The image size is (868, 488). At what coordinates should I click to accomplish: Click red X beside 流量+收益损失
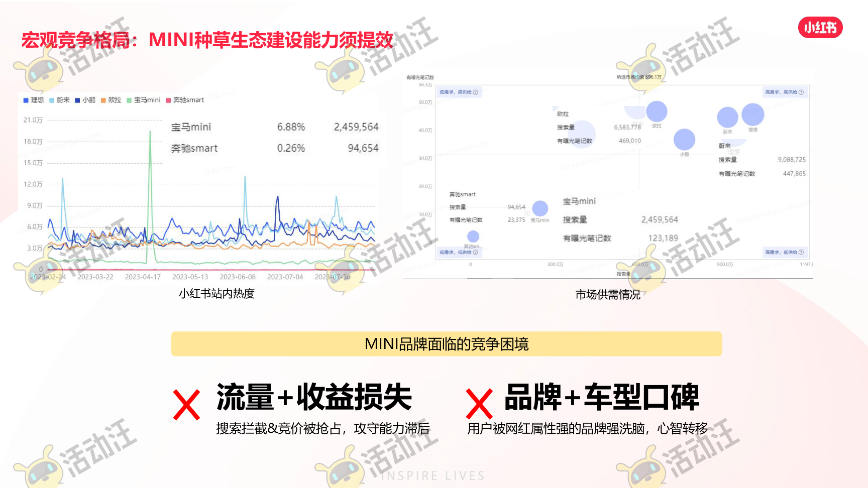[186, 405]
